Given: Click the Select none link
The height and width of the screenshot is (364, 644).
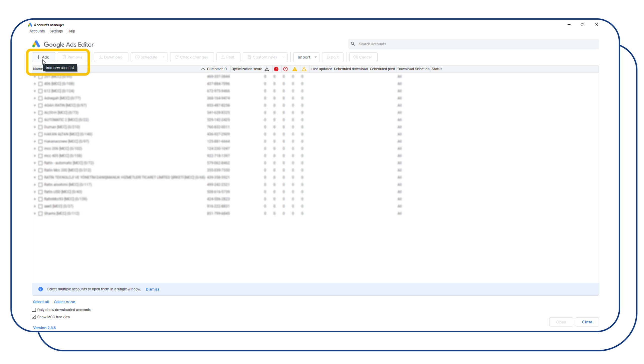Looking at the screenshot, I should pos(65,302).
